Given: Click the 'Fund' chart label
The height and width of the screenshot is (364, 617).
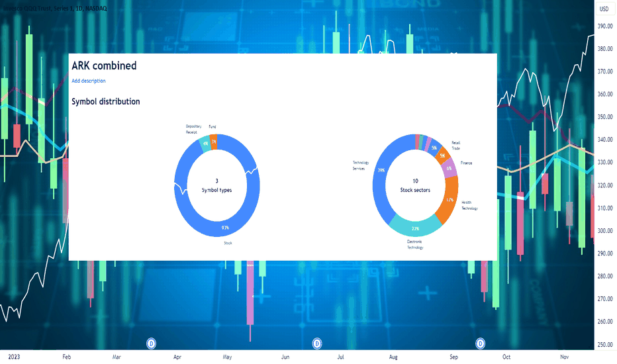Looking at the screenshot, I should 213,126.
